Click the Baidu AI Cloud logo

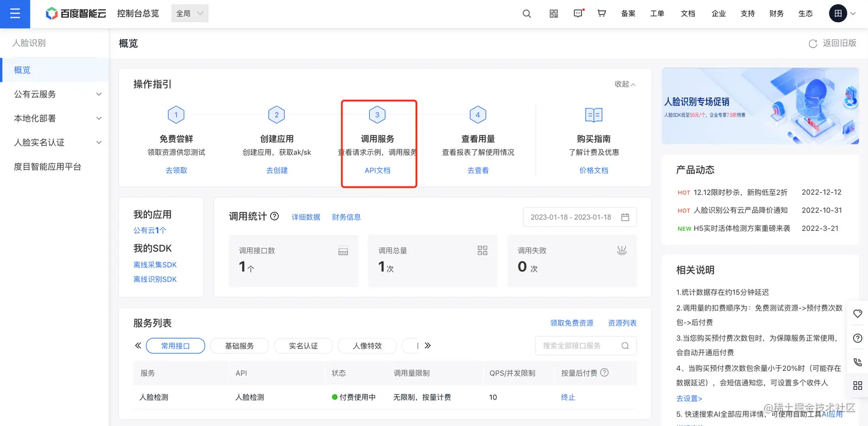(76, 14)
